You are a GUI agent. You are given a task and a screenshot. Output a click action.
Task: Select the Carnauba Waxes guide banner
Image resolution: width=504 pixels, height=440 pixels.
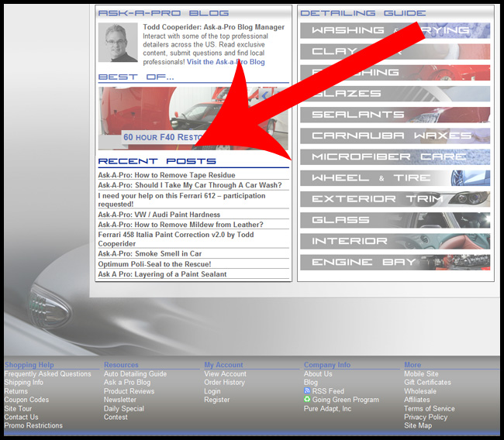pyautogui.click(x=395, y=136)
